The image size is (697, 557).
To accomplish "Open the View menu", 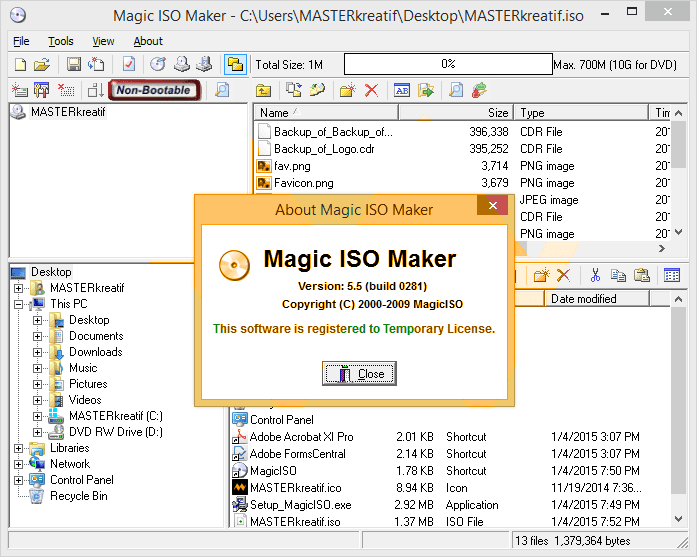I will [103, 41].
